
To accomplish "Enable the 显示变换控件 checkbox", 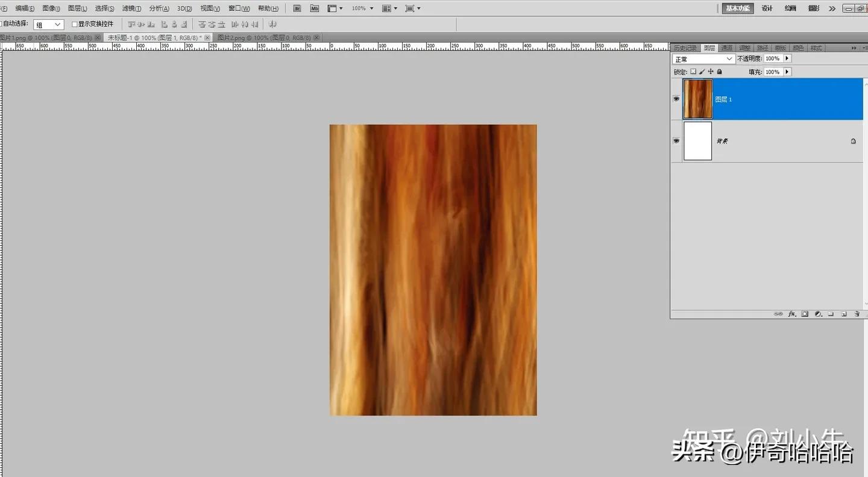I will [x=75, y=24].
